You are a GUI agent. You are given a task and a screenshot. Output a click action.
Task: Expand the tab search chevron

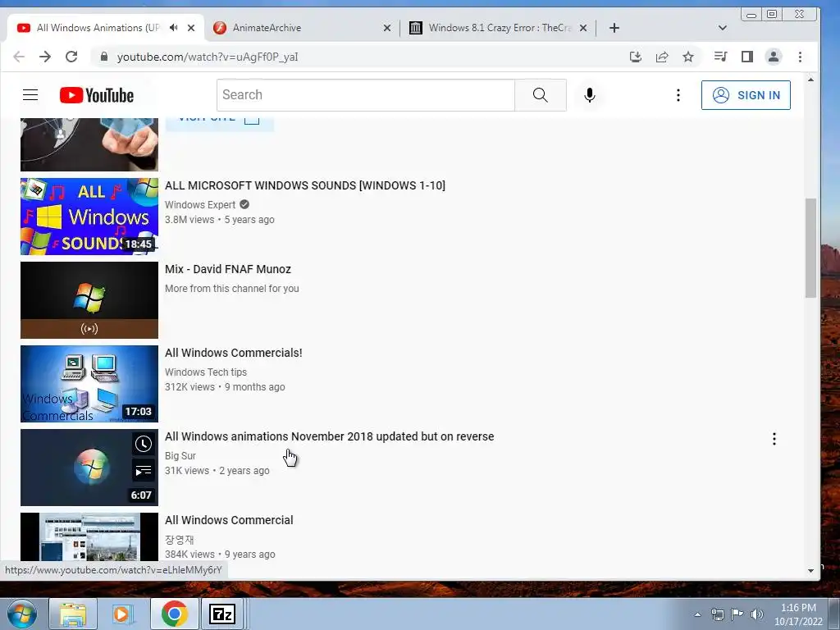point(722,28)
